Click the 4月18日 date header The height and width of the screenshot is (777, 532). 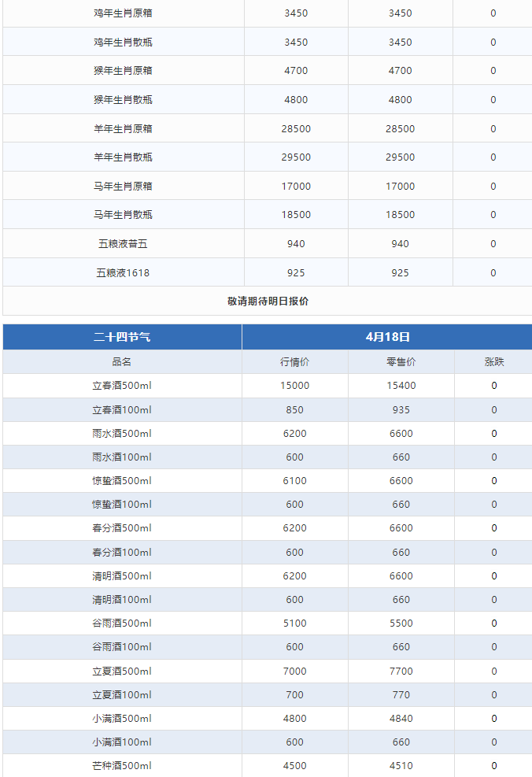[387, 337]
